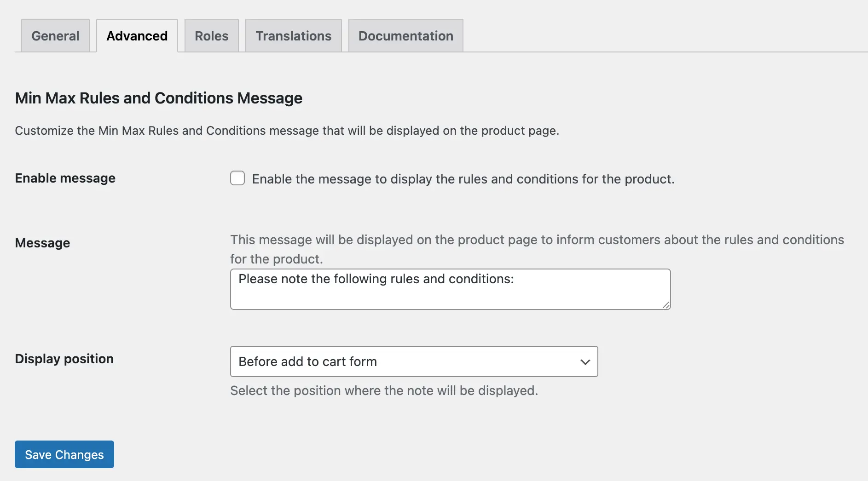Switch to the Translations tab
The width and height of the screenshot is (868, 481).
[293, 35]
